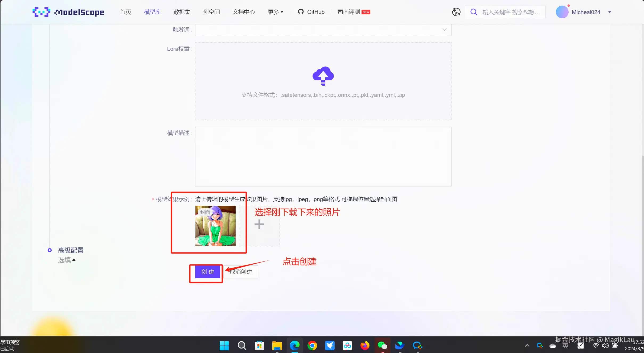Click in the 模型描述 text area
This screenshot has height=353, width=644.
point(323,156)
